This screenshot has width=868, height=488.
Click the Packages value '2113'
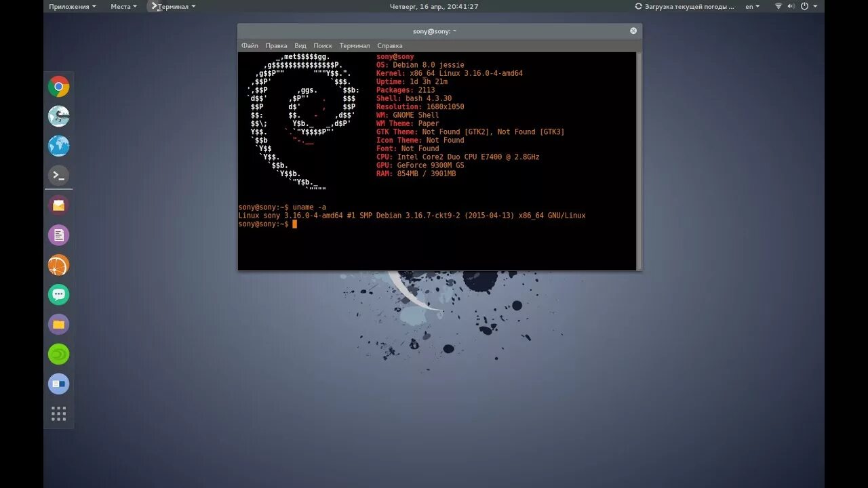(427, 90)
